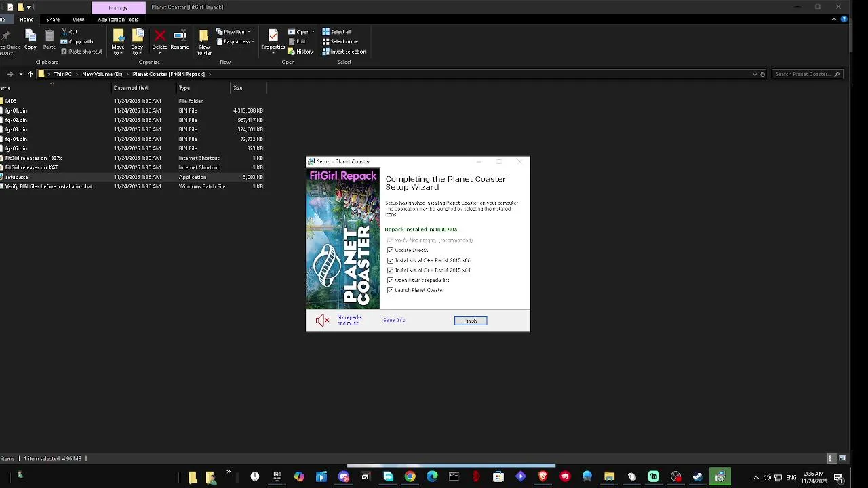Uncheck Open FitGirl's repacks list
This screenshot has width=868, height=488.
click(x=390, y=280)
